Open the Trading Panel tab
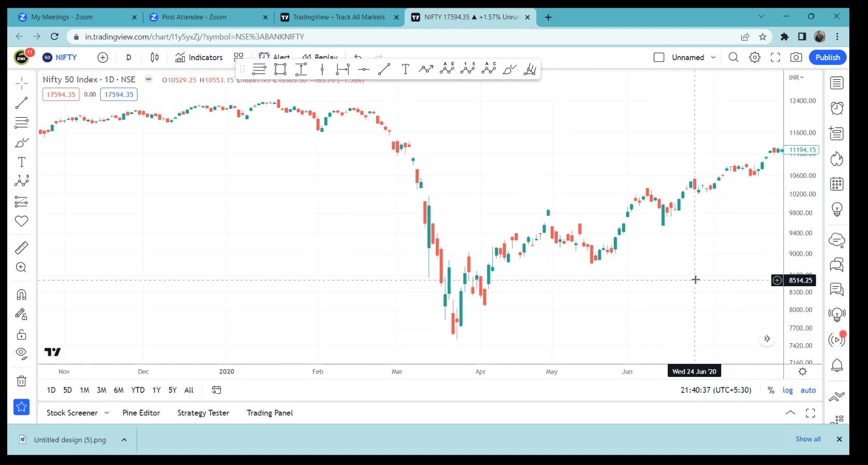Image resolution: width=868 pixels, height=465 pixels. click(270, 413)
